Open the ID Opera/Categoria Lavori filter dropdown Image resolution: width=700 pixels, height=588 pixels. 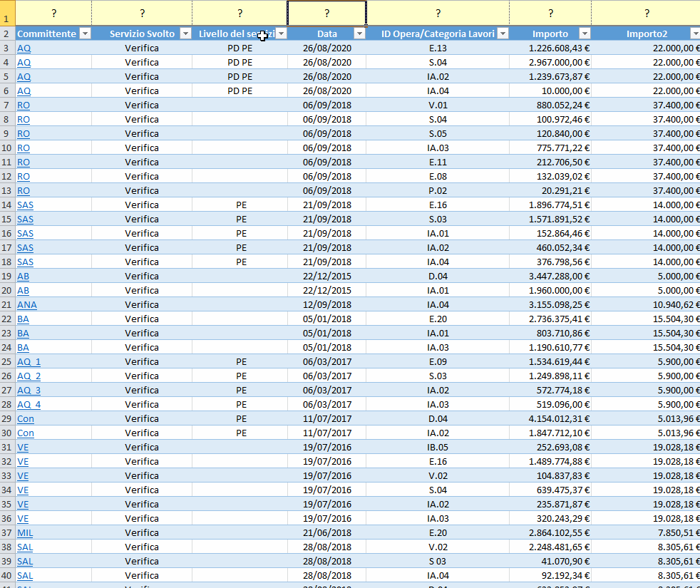click(503, 33)
